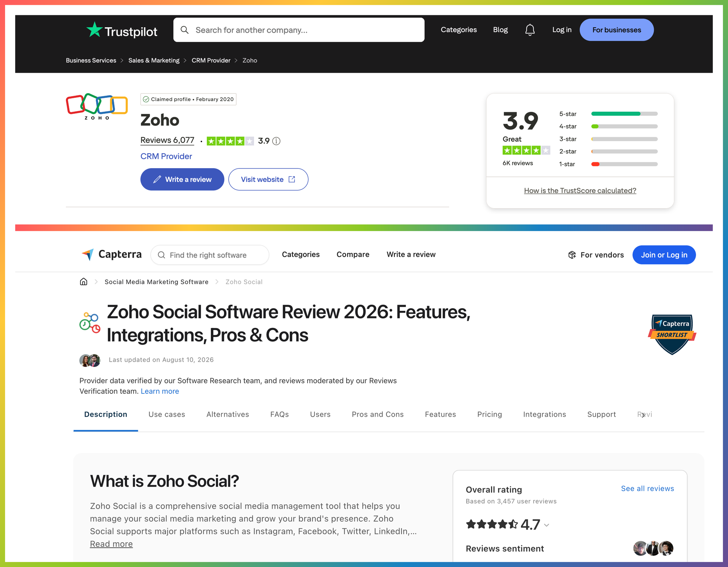Click the Capterra home breadcrumb icon
Screen dimensions: 728x567
pos(84,282)
